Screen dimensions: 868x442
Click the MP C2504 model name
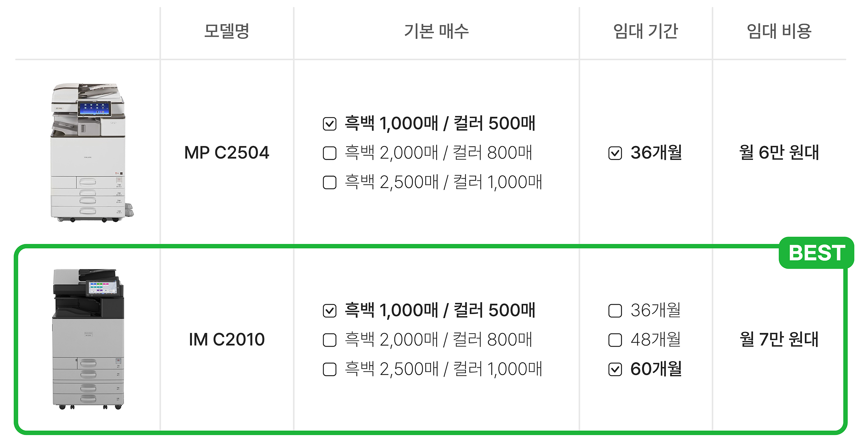pos(227,153)
